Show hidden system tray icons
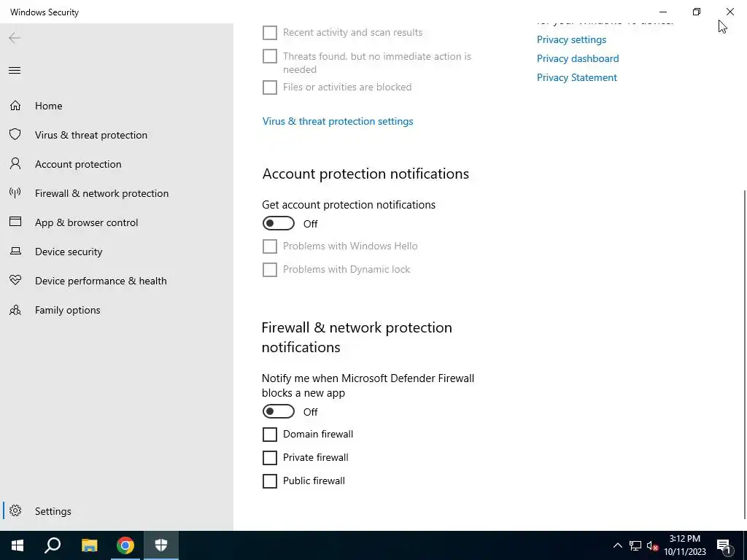747x560 pixels. (617, 545)
